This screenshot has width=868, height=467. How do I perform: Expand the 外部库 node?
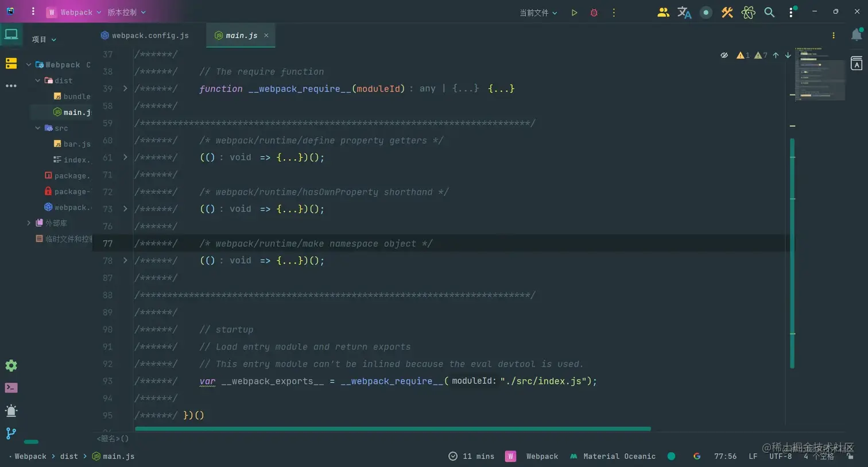coord(29,223)
